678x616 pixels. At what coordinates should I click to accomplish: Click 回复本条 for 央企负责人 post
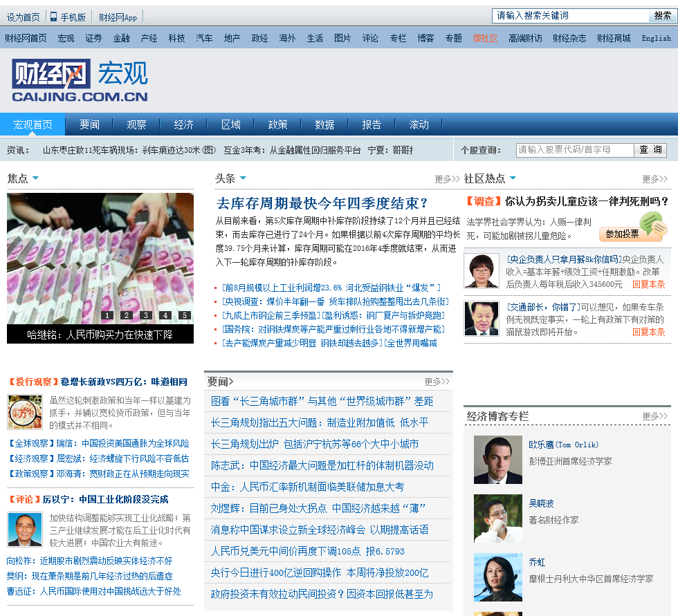click(x=649, y=284)
